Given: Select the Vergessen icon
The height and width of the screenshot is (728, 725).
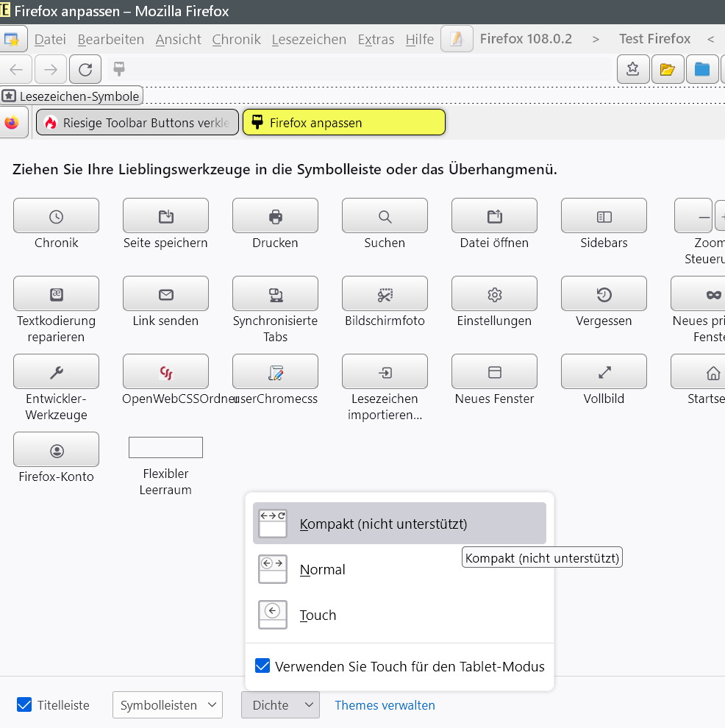Looking at the screenshot, I should (604, 294).
